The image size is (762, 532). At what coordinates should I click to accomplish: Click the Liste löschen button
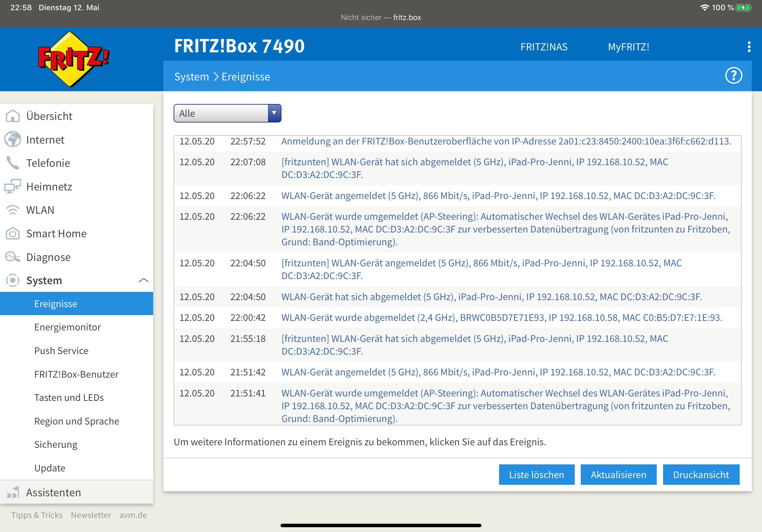(x=536, y=474)
